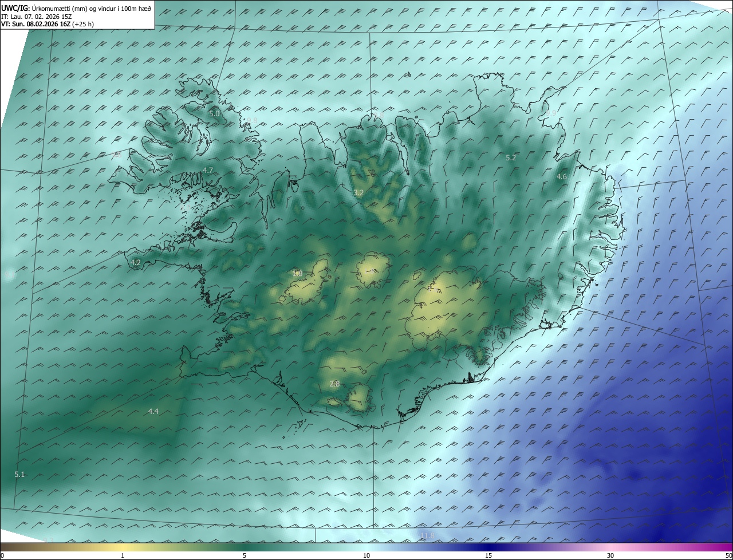Click the 11.8 value label near colorbar
Viewport: 733px width, 560px height.
427,535
